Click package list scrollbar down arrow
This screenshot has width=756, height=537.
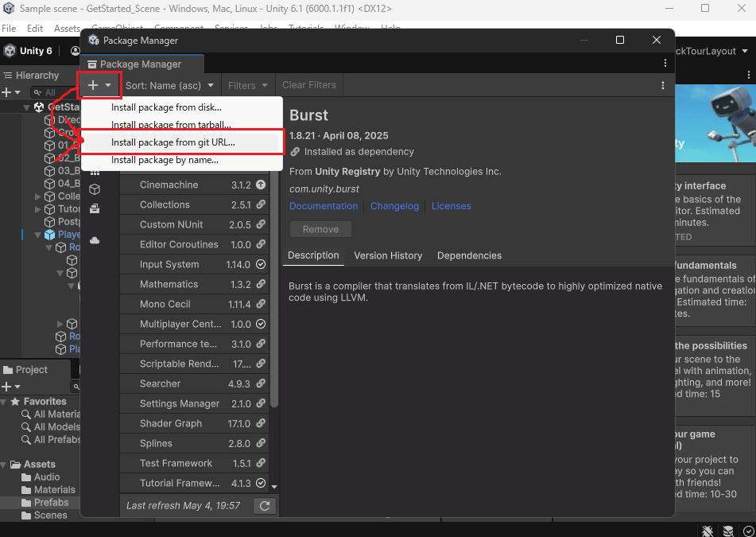tap(274, 487)
